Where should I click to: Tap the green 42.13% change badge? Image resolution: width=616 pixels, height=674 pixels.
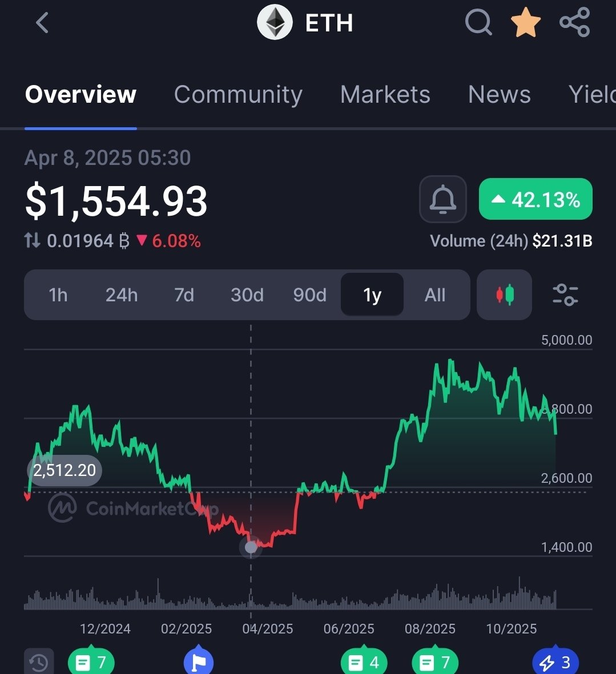(x=536, y=199)
